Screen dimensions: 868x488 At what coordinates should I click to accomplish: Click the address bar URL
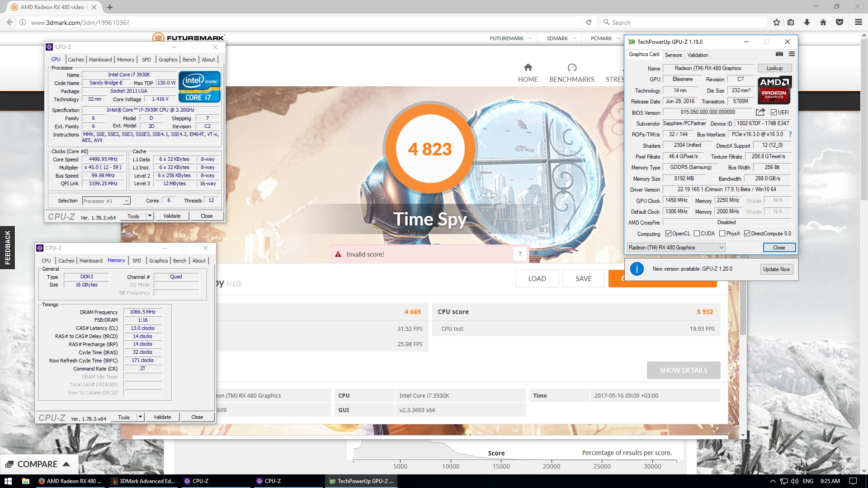pos(80,23)
